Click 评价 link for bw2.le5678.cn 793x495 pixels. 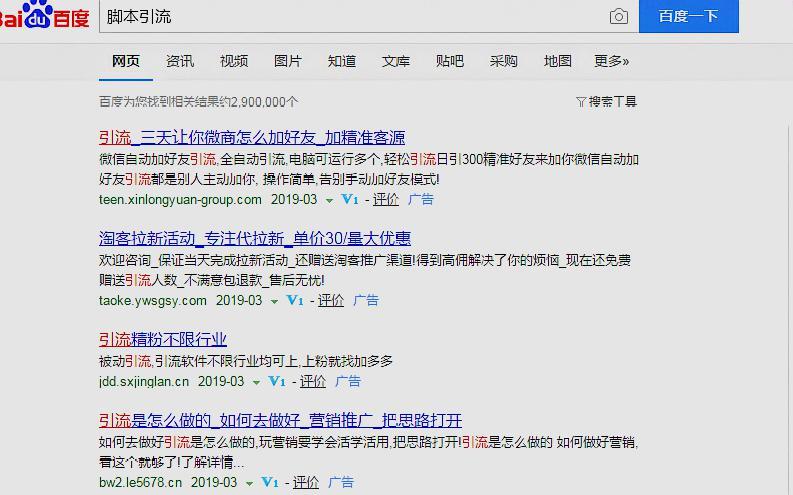[x=305, y=483]
